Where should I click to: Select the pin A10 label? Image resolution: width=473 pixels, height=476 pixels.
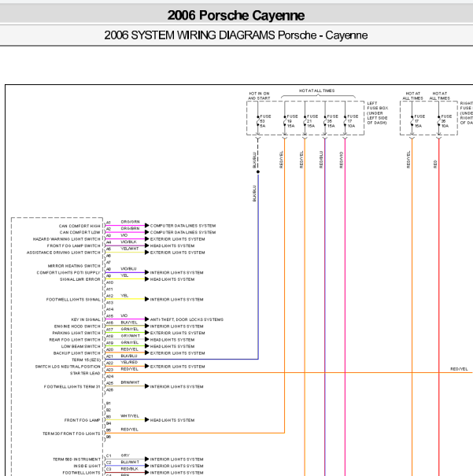[109, 282]
